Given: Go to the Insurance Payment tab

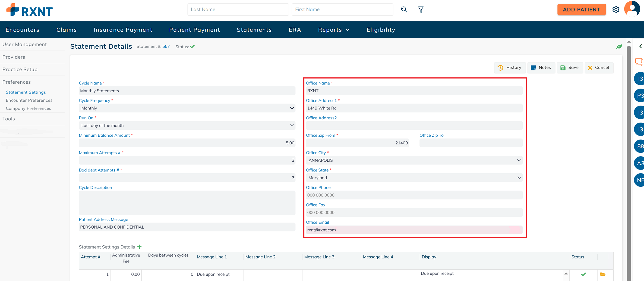Looking at the screenshot, I should click(123, 30).
